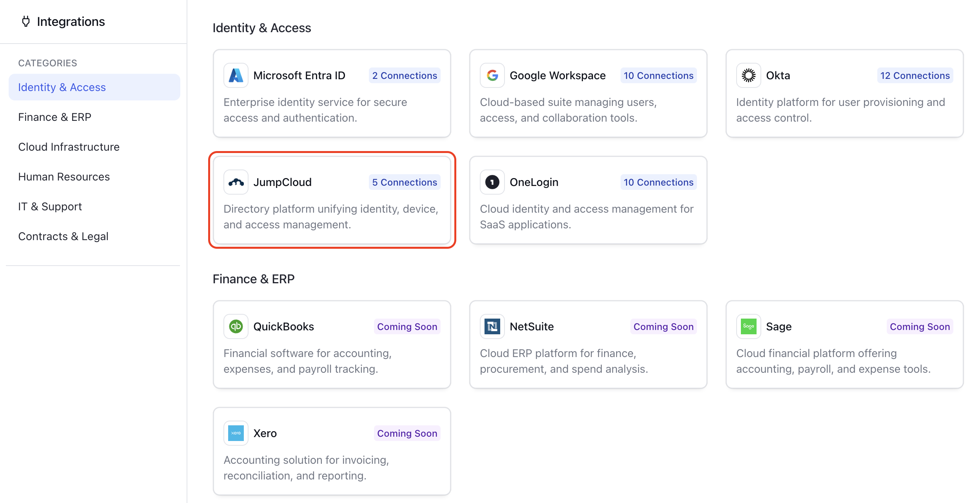Open the Microsoft Entra ID card title
Viewport: 980px width, 503px height.
[x=299, y=75]
